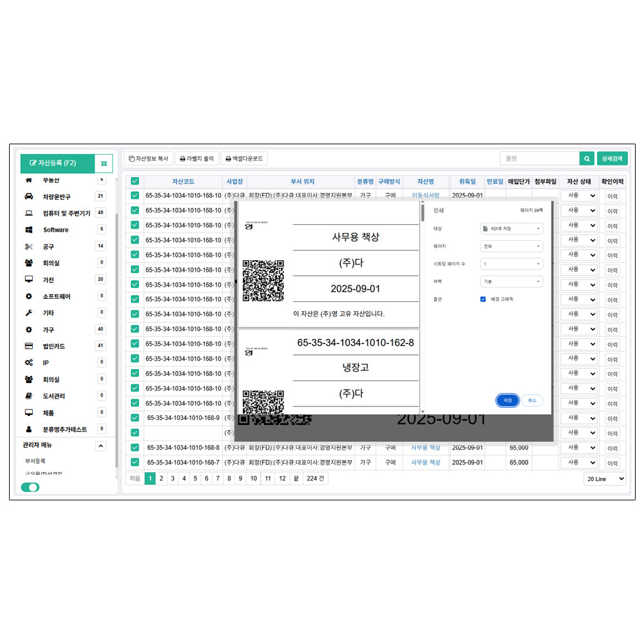644x644 pixels.
Task: Select 가구 category in the sidebar
Action: pyautogui.click(x=49, y=330)
